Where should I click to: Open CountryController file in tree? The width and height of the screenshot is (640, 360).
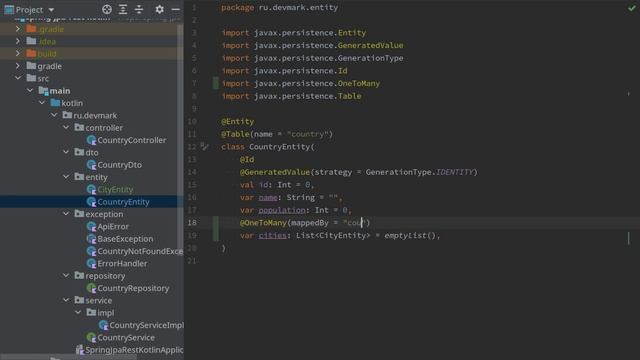coord(131,140)
